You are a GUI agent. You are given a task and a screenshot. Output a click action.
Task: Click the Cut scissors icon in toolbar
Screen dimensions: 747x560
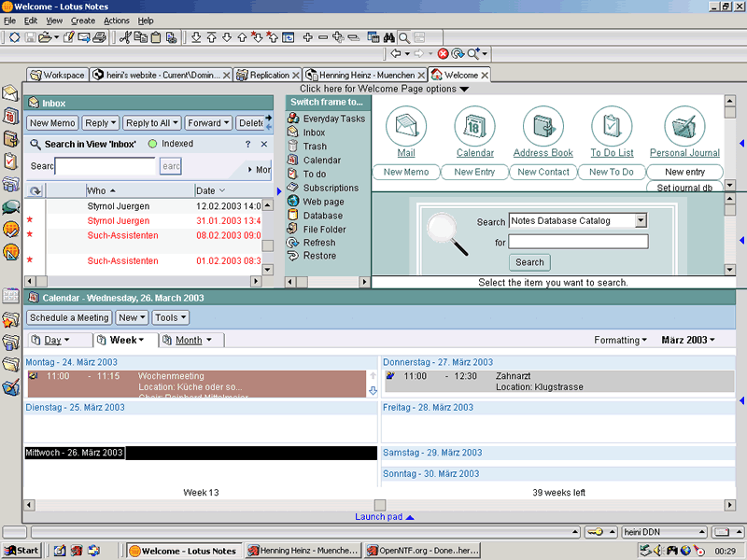[125, 37]
